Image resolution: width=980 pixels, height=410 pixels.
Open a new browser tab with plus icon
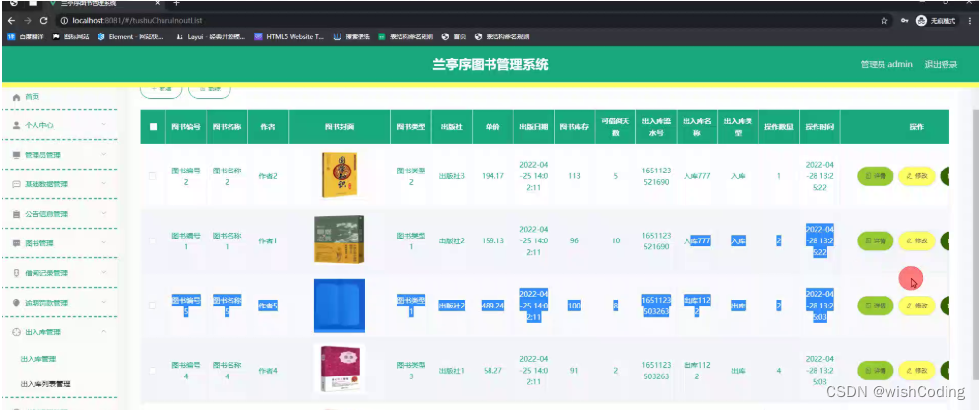[177, 3]
